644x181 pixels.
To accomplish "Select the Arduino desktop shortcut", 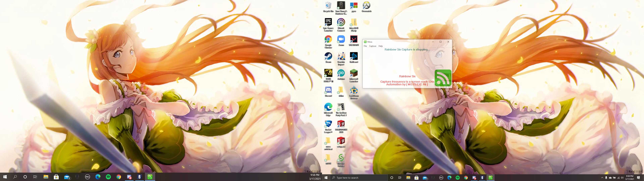I will (x=341, y=75).
